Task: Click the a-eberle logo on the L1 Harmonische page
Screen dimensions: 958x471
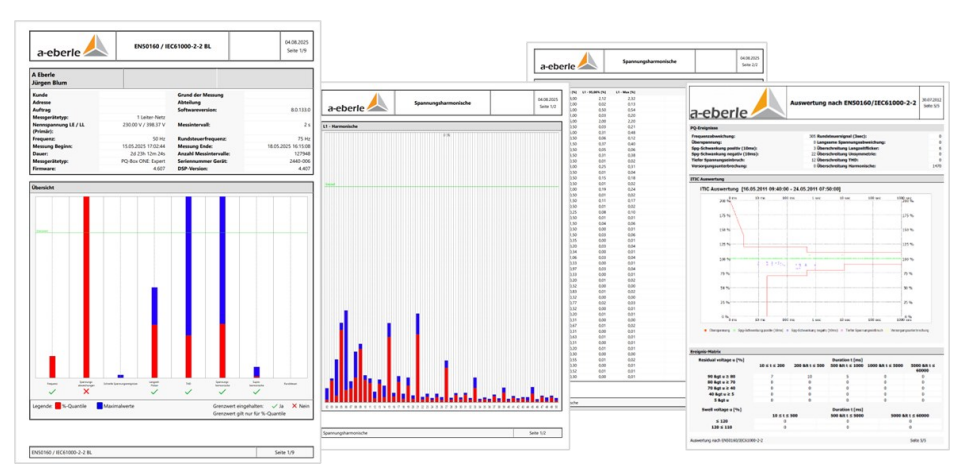Action: tap(367, 102)
